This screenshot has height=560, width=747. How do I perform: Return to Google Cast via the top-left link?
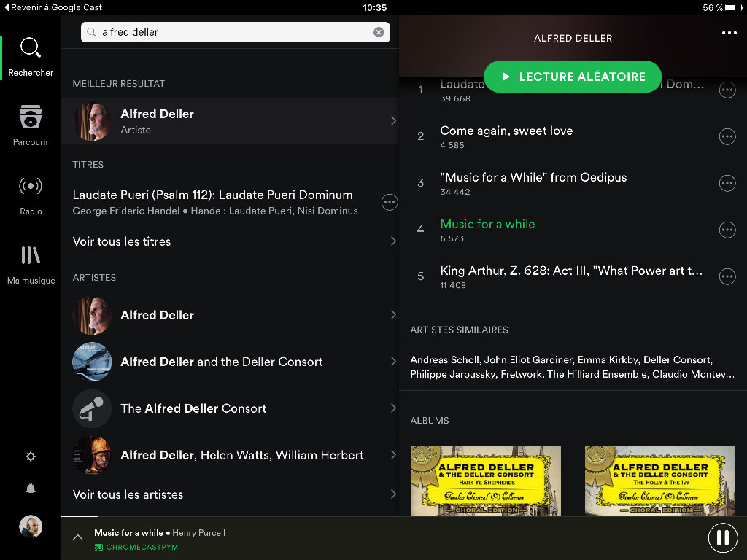[x=53, y=7]
